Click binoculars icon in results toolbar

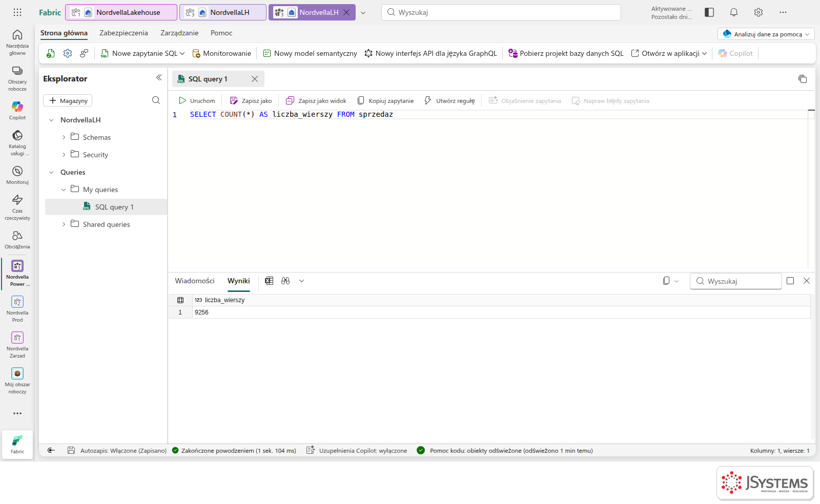point(285,281)
